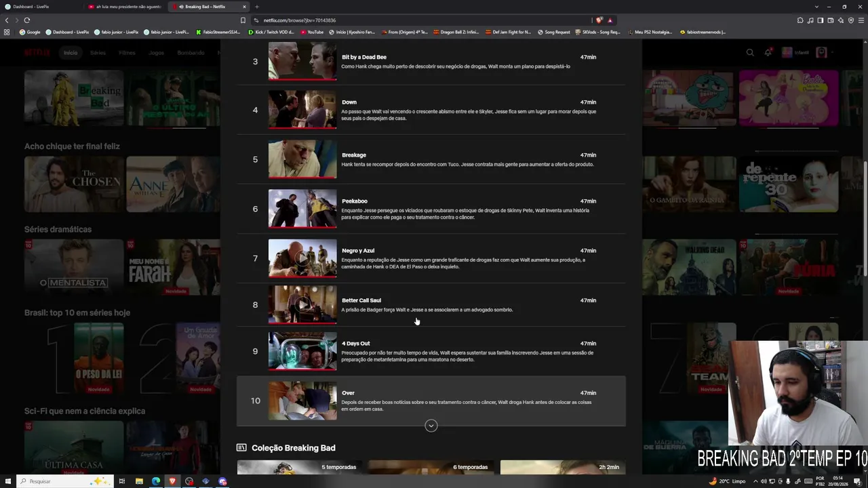Open the Meu PS2 Nostalgia bookmark

coord(650,32)
